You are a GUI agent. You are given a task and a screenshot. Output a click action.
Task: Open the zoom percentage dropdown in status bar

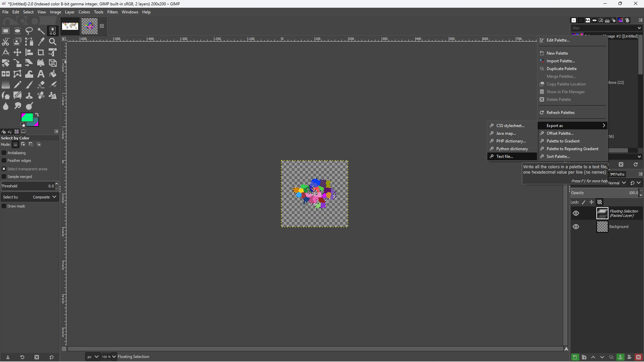coord(114,357)
